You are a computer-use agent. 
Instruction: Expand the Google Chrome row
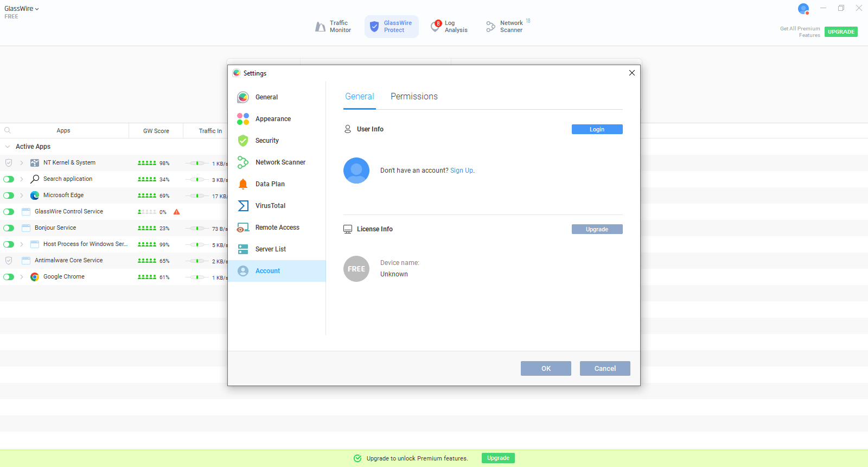point(22,277)
